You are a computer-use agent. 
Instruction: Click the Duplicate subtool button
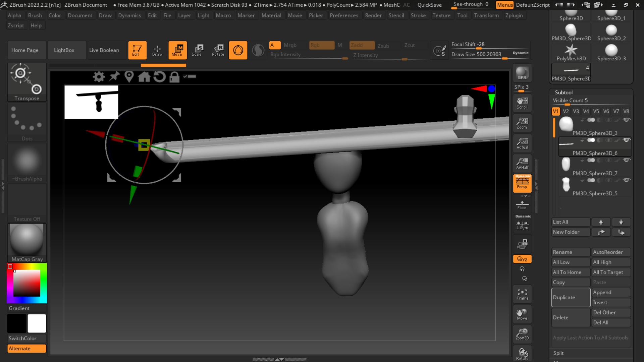pos(571,297)
